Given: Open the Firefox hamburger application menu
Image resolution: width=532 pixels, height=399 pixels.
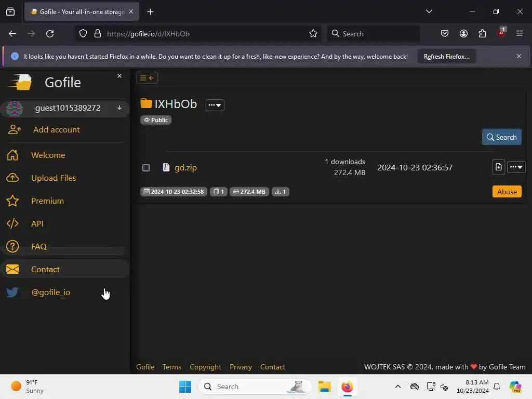Looking at the screenshot, I should click(520, 33).
